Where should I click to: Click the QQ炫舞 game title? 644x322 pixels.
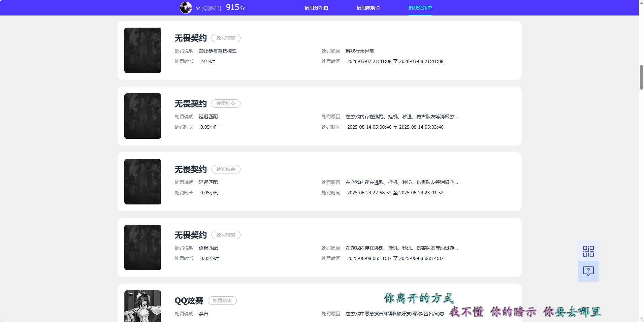point(189,301)
